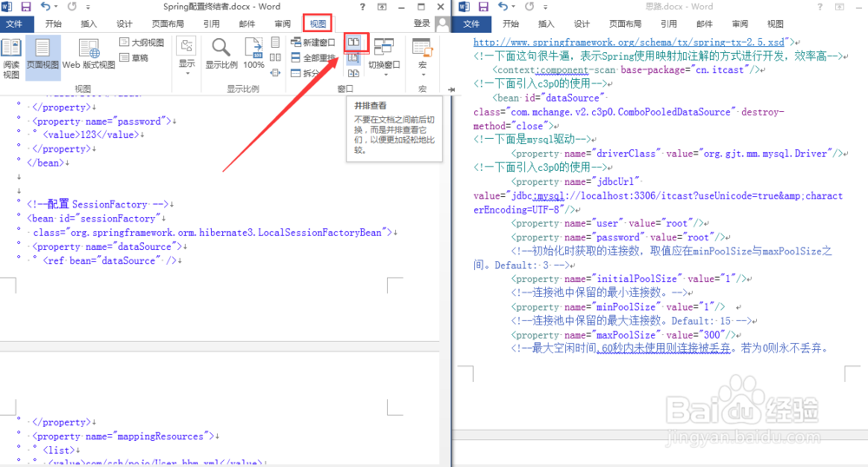Undo in the 思路.docx window

point(502,7)
